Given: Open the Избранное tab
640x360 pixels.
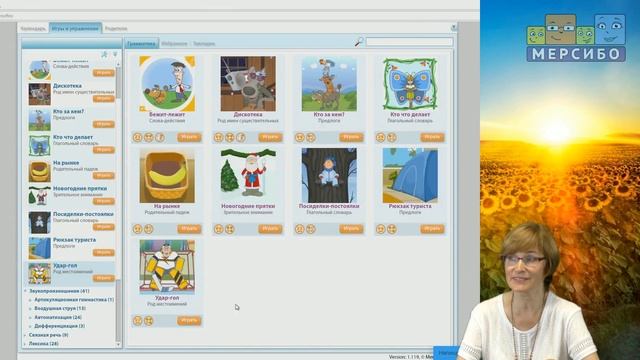Looking at the screenshot, I should point(174,44).
